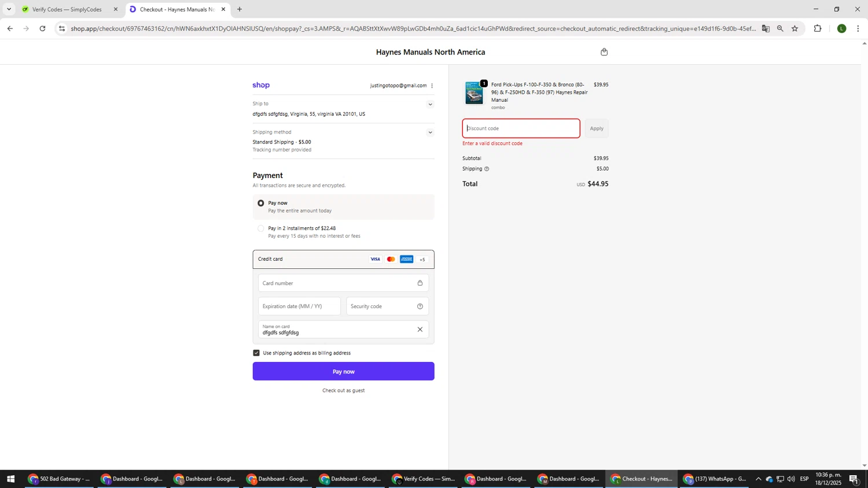Click the Ford Pick-Ups manual thumbnail
This screenshot has width=868, height=488.
tap(475, 93)
